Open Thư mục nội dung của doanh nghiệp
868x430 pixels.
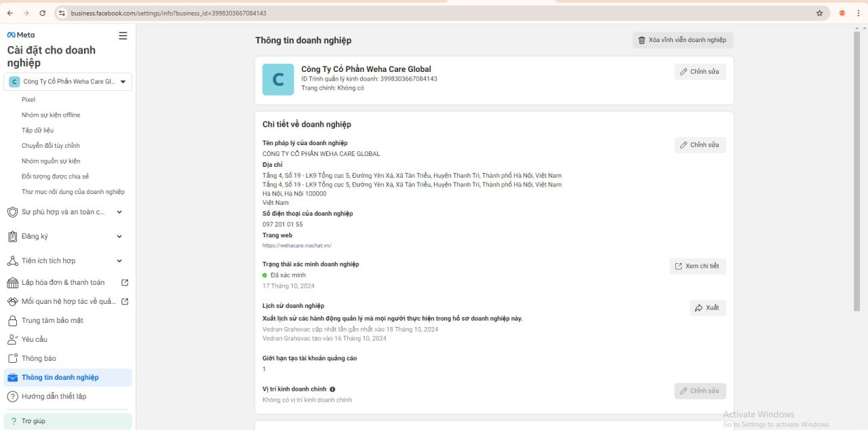[x=73, y=192]
